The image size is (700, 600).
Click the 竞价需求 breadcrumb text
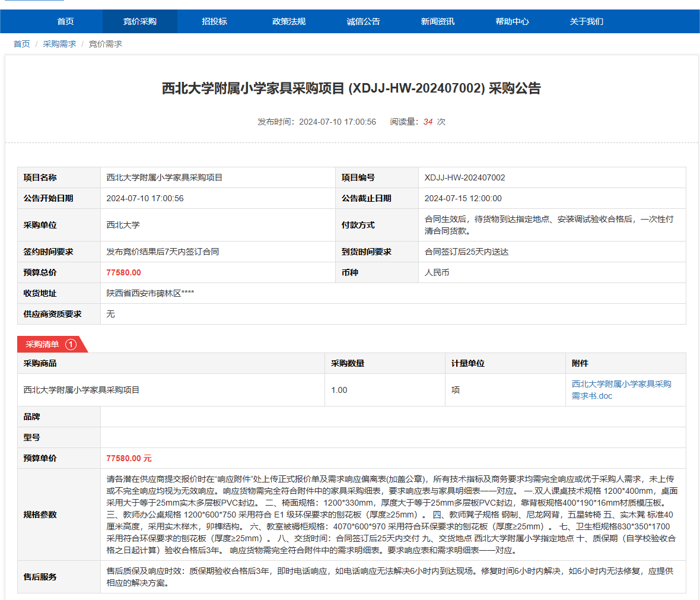pos(106,44)
